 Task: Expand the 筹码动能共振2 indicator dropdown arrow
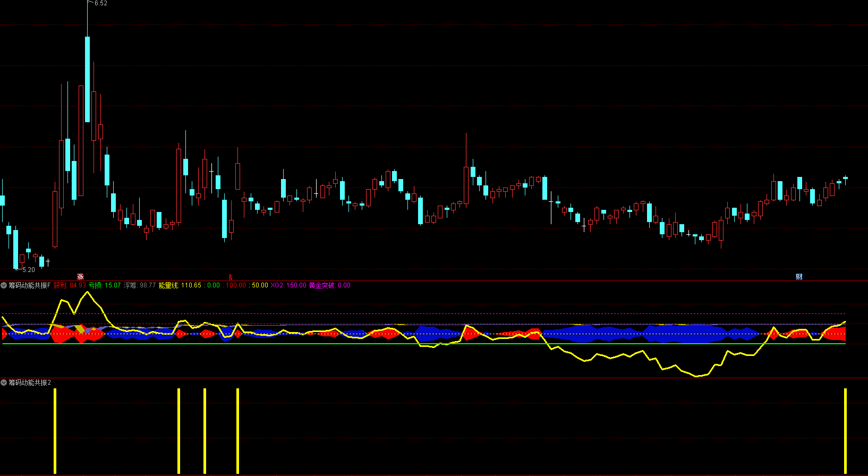click(4, 382)
